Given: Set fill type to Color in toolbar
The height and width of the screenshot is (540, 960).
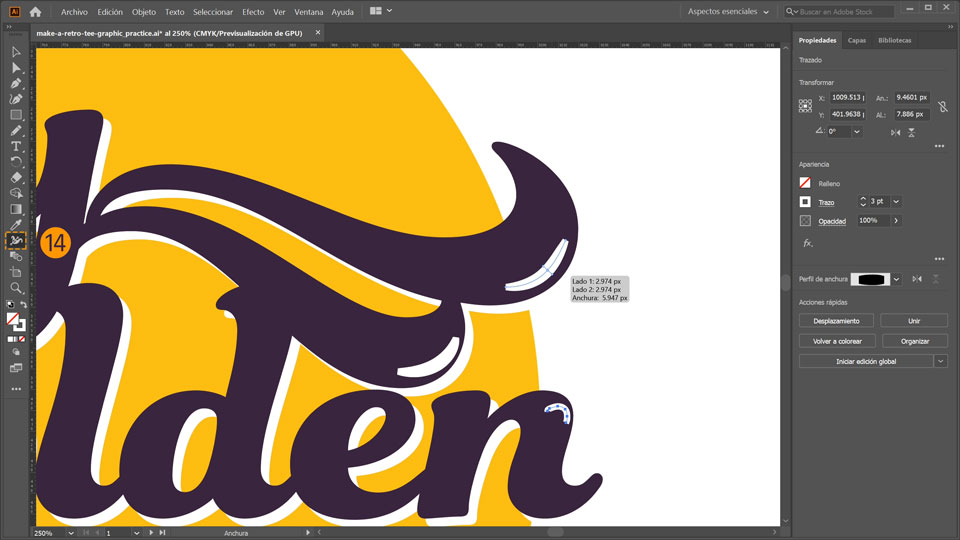Looking at the screenshot, I should pos(10,339).
